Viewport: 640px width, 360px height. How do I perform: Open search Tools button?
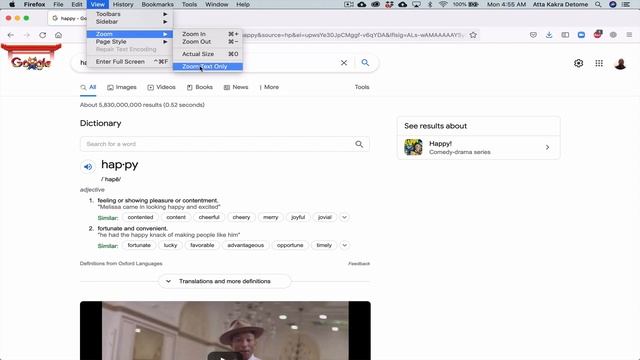[362, 87]
